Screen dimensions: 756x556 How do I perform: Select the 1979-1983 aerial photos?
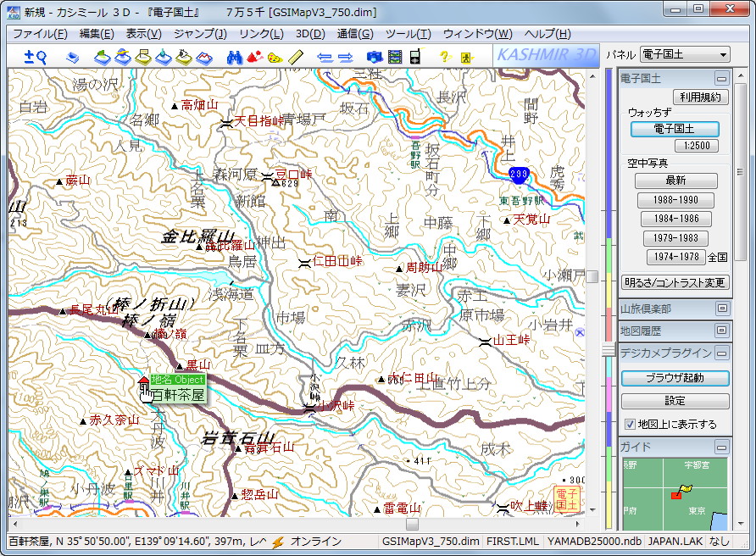(x=676, y=237)
